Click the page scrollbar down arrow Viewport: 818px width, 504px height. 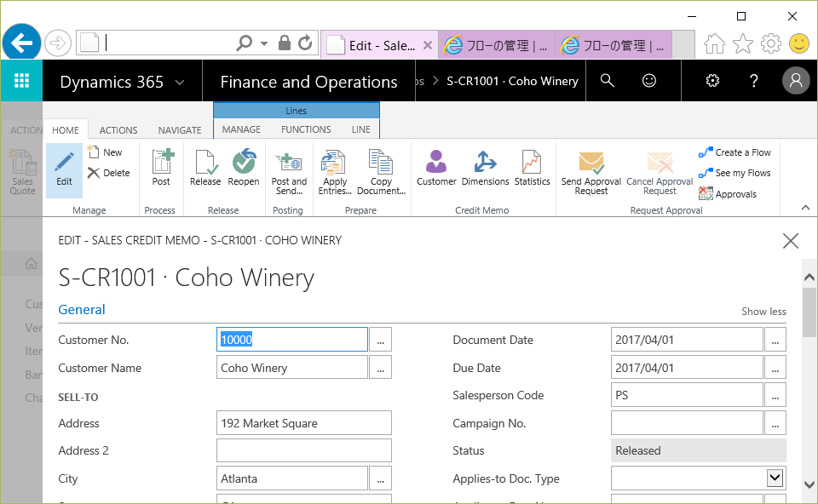coord(809,484)
